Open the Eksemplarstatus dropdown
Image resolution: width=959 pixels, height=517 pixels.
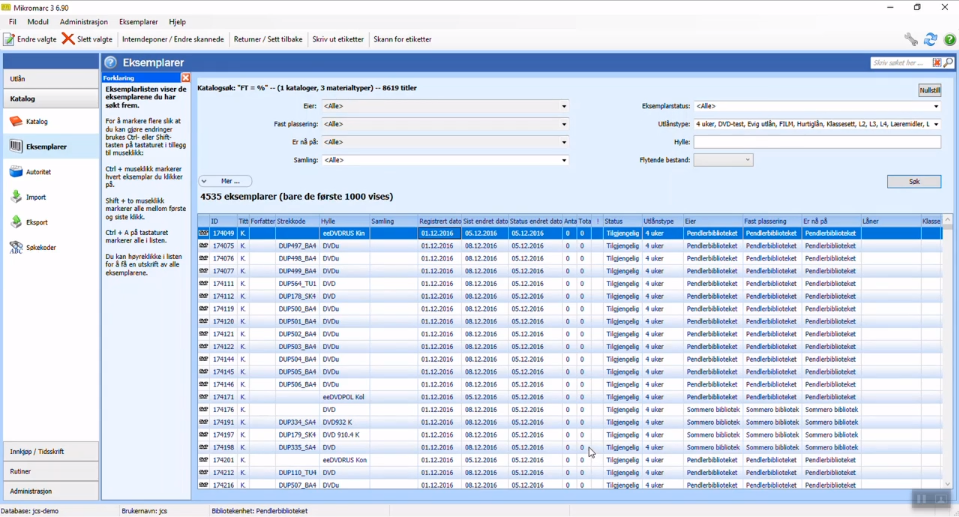click(x=936, y=106)
